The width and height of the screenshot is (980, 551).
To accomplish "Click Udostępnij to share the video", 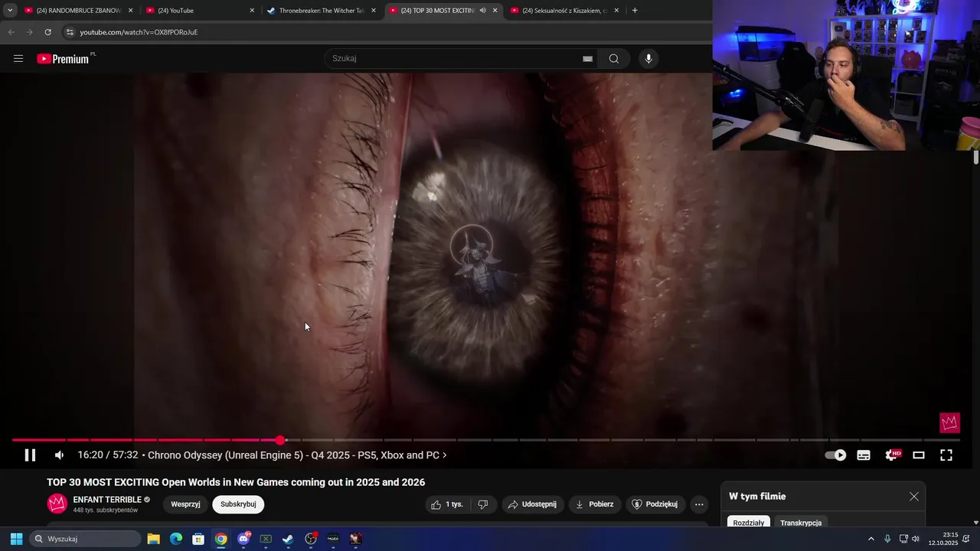I will point(533,504).
